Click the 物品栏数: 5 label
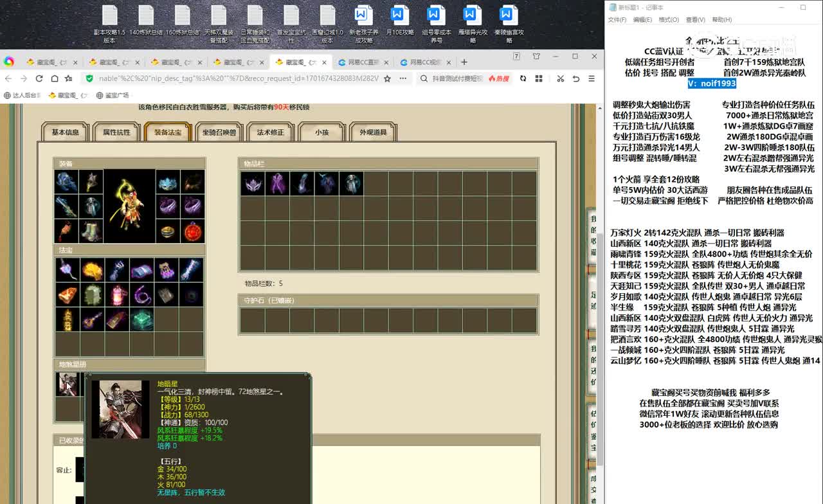823x504 pixels. [x=264, y=283]
